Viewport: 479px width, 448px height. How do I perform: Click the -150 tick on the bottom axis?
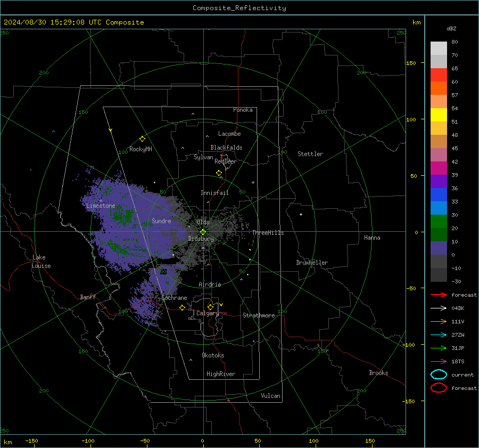click(31, 441)
